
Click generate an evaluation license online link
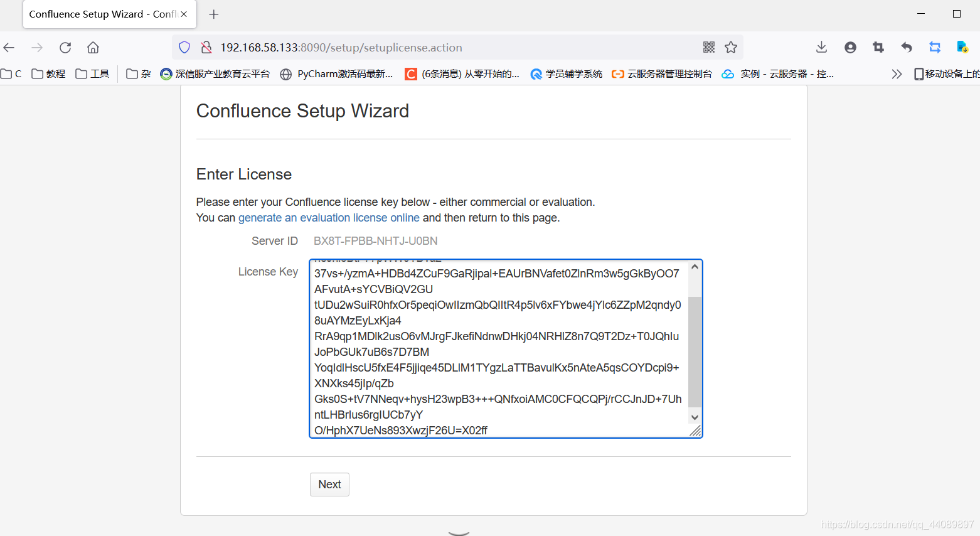(x=329, y=218)
